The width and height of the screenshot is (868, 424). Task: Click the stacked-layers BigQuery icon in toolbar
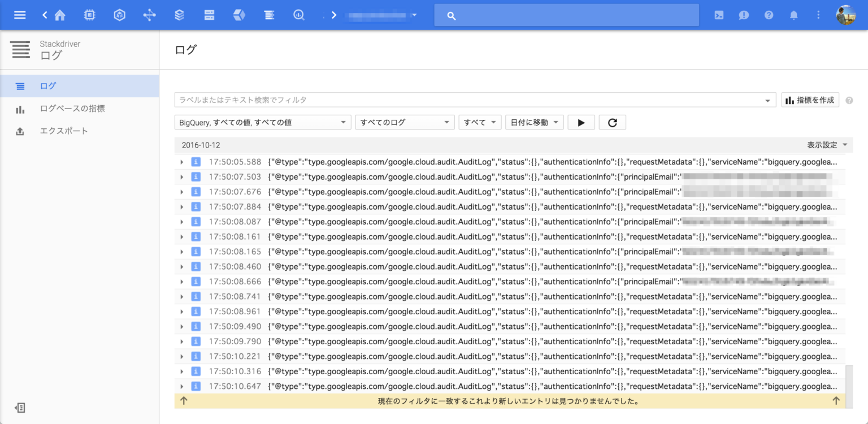click(x=179, y=15)
